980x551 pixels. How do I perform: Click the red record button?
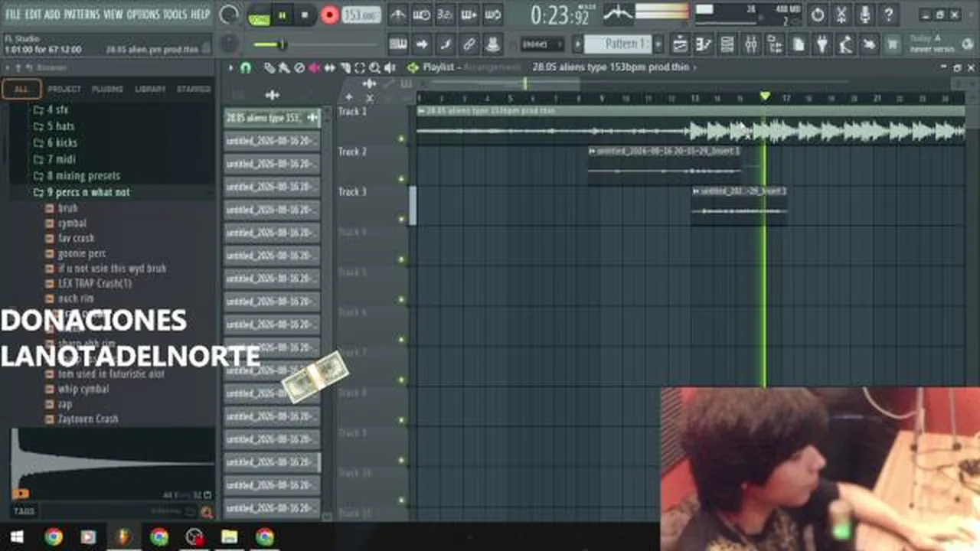[x=330, y=15]
